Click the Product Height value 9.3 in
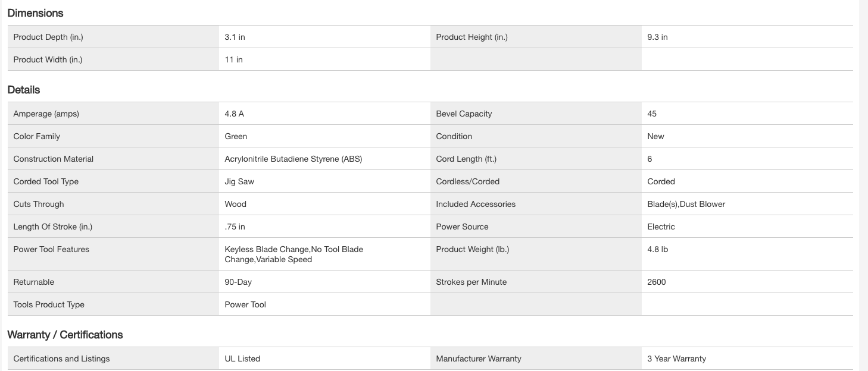 (x=657, y=37)
